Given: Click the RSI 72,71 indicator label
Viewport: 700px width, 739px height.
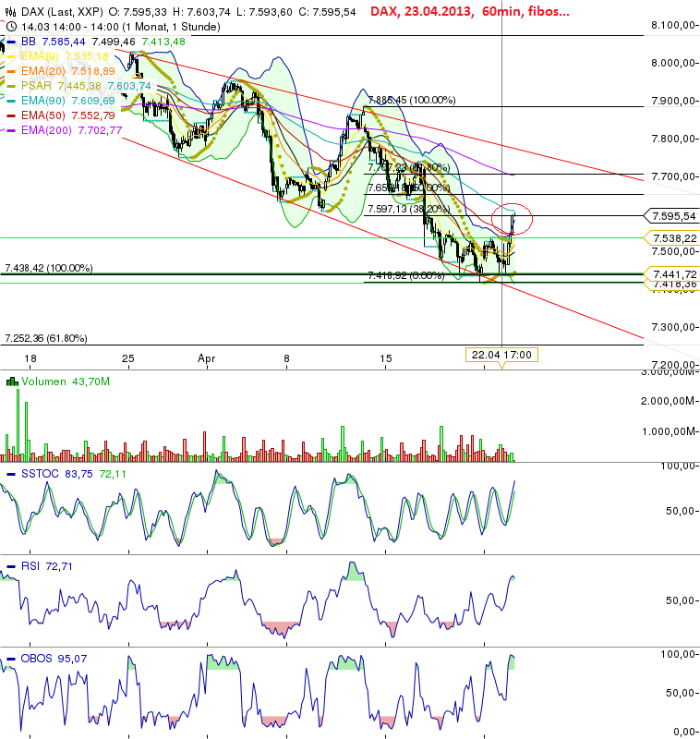Looking at the screenshot, I should pos(46,566).
